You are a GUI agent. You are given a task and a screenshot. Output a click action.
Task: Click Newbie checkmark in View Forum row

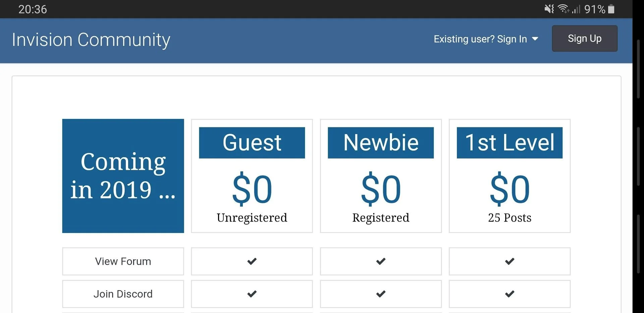coord(381,261)
